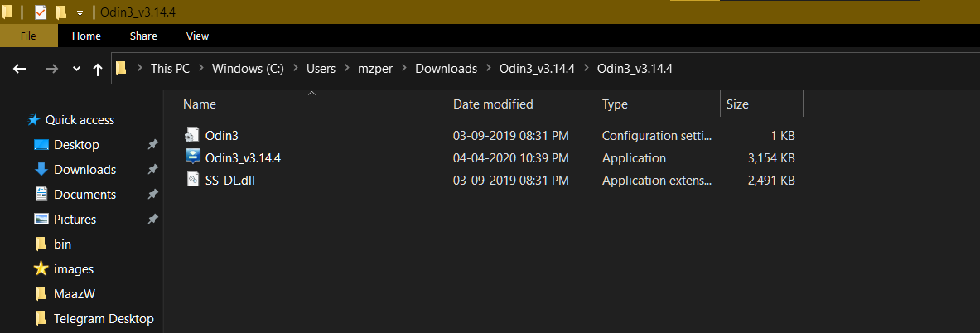The width and height of the screenshot is (980, 333).
Task: Click the Odin3_v3.14.4 application file icon
Action: [x=192, y=157]
